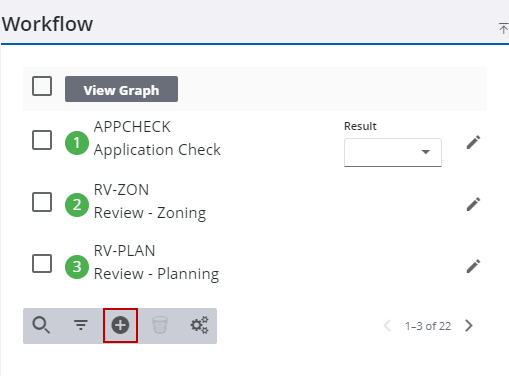
Task: Edit the APPCHECK task with pencil icon
Action: tap(473, 142)
